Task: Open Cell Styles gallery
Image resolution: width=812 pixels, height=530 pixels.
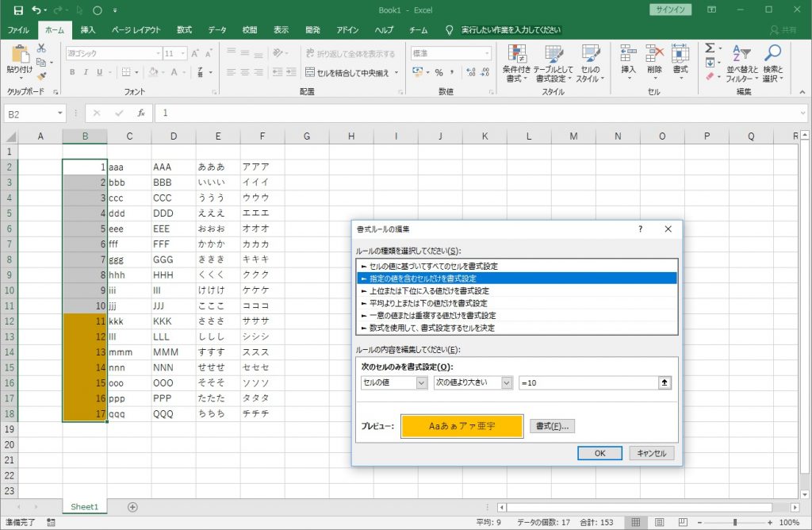Action: (x=590, y=63)
